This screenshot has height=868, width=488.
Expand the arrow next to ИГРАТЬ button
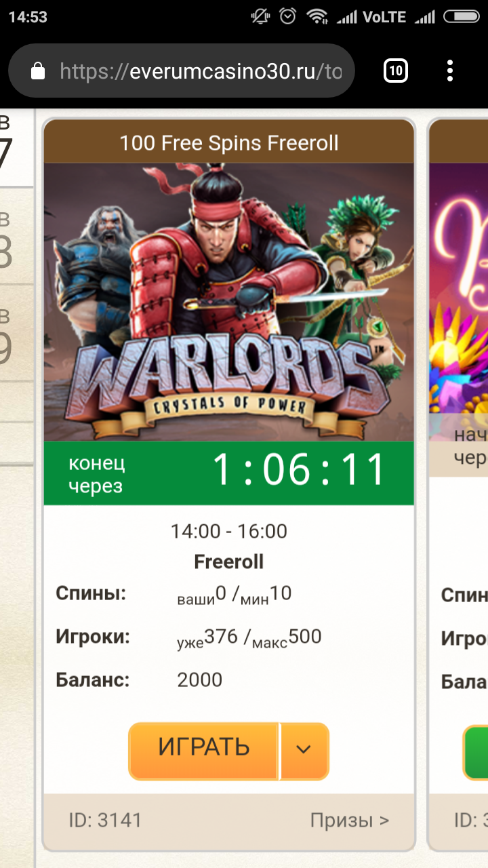[x=304, y=750]
